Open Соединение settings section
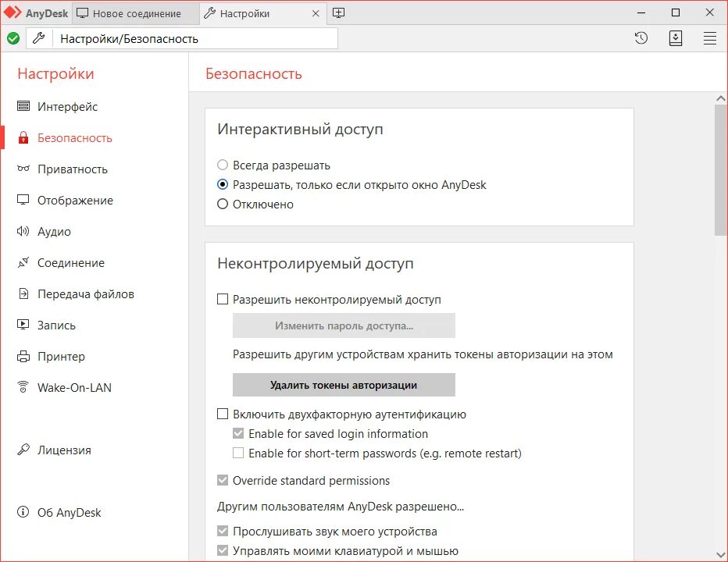Image resolution: width=728 pixels, height=562 pixels. pos(71,263)
